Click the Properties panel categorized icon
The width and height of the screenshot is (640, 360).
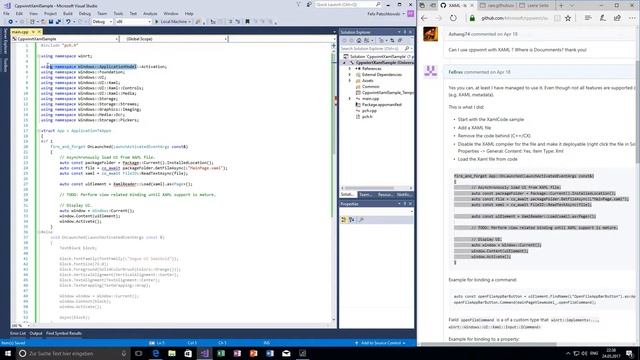pyautogui.click(x=344, y=220)
